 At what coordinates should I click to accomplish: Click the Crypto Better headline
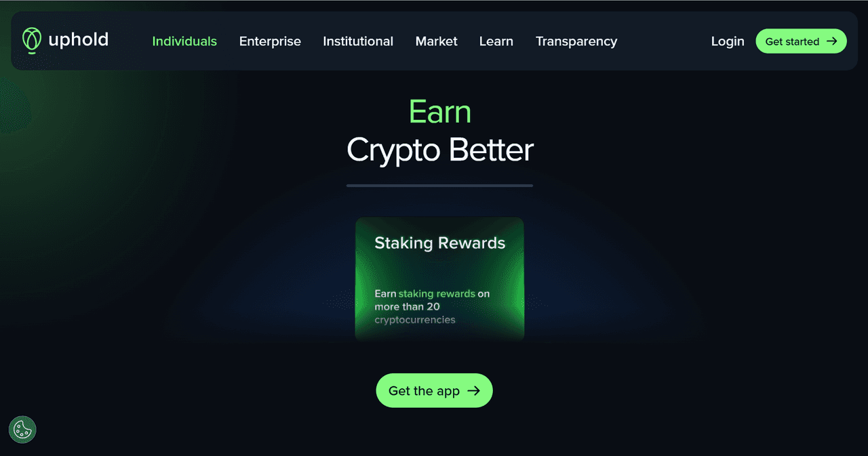pyautogui.click(x=440, y=150)
